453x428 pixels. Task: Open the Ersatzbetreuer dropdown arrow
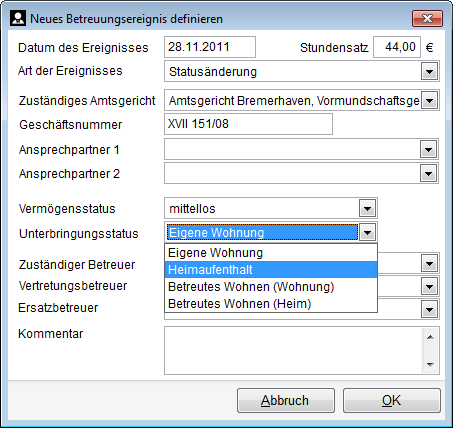(429, 309)
